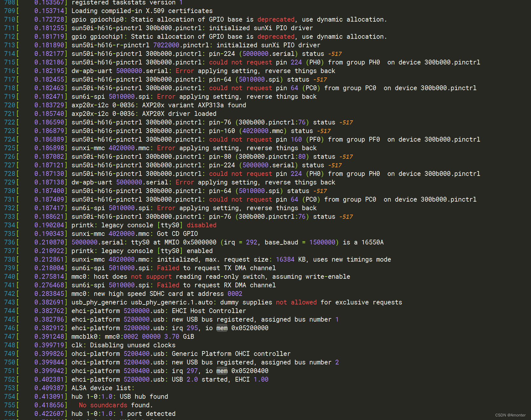
Task: Select request size '16384' on line 738
Action: (285, 259)
